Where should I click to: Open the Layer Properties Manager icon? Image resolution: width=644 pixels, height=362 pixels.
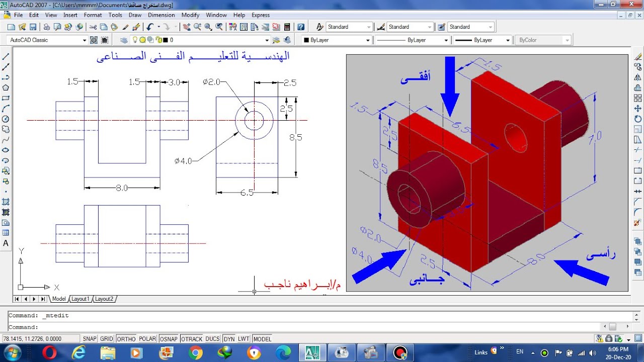coord(124,40)
